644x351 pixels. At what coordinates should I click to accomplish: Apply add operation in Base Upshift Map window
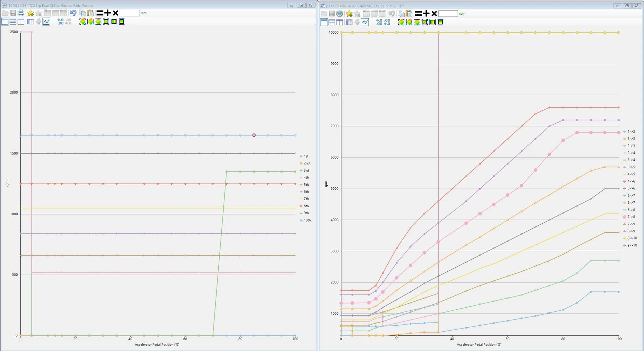(426, 14)
